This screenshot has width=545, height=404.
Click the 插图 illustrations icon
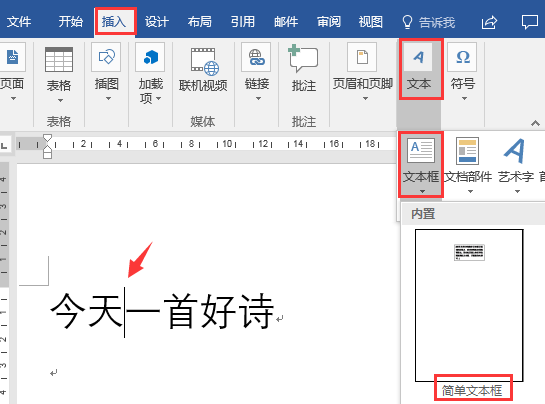(106, 57)
